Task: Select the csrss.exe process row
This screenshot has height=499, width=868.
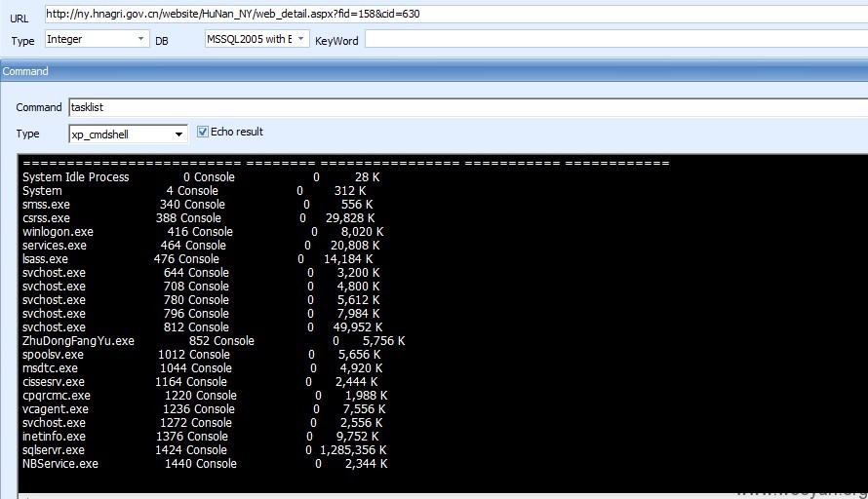Action: click(198, 218)
